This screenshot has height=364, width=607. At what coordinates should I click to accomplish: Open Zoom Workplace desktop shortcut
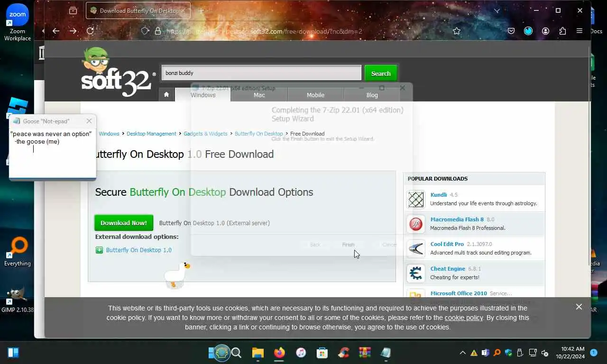(x=18, y=23)
